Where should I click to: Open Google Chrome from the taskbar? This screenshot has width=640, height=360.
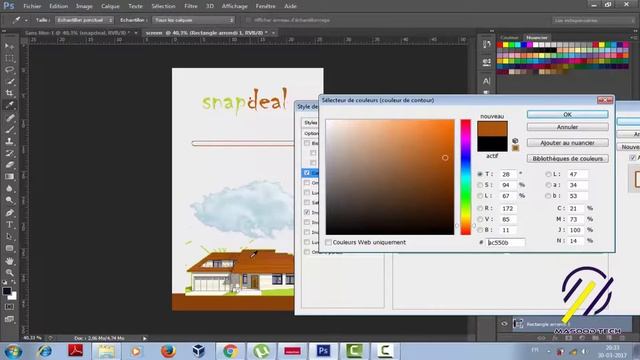click(x=230, y=351)
